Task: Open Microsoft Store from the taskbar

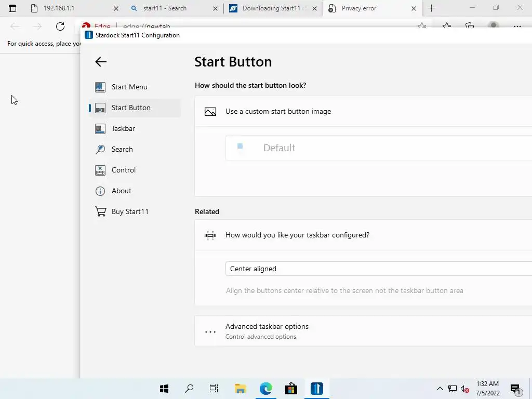Action: point(291,389)
